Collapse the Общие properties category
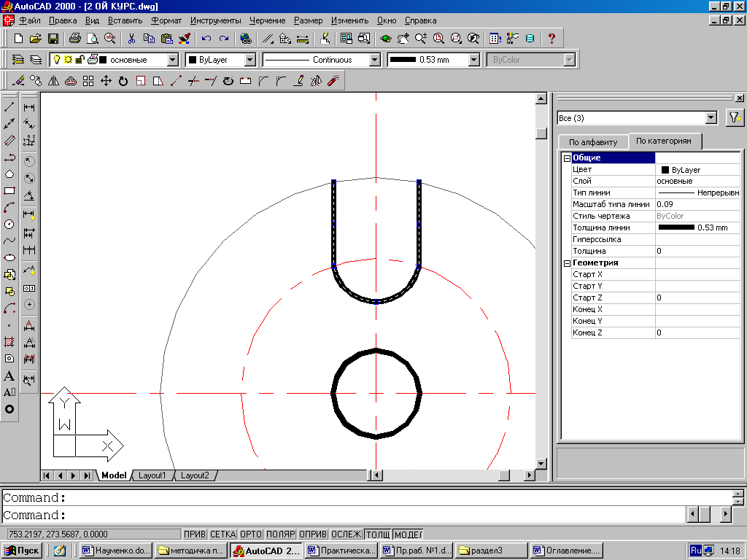Screen dimensions: 747x560 [567, 158]
